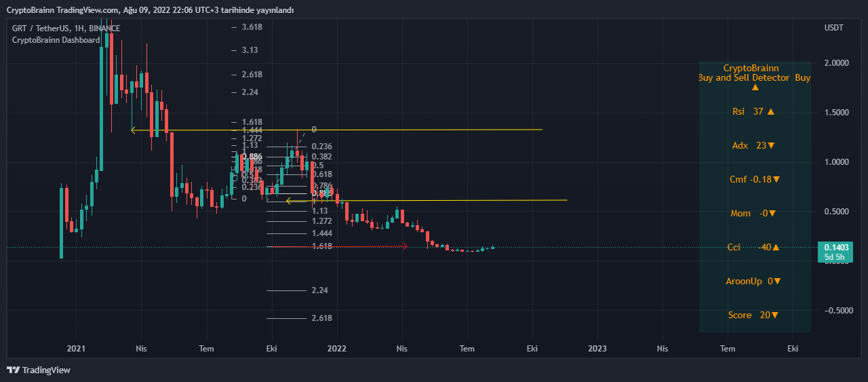The height and width of the screenshot is (382, 868).
Task: Click the 2023 label on the time axis
Action: click(597, 349)
